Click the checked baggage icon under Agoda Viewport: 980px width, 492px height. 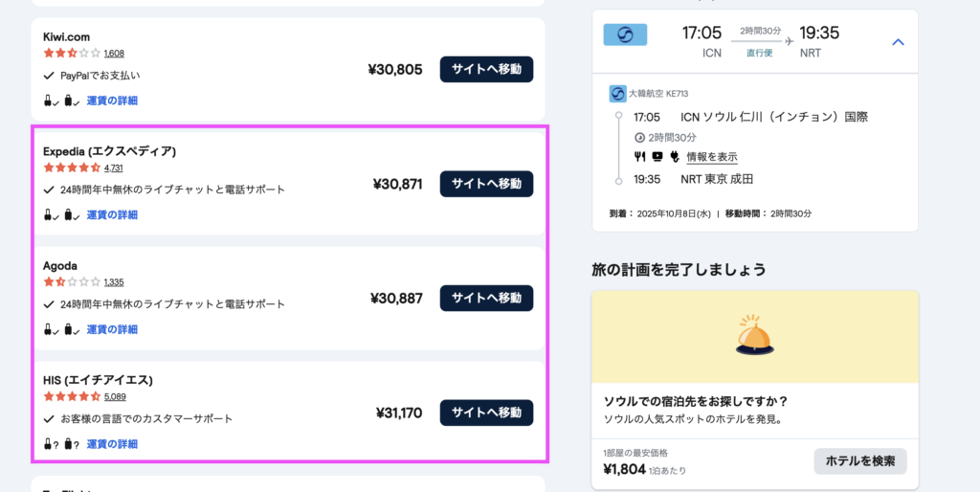69,329
